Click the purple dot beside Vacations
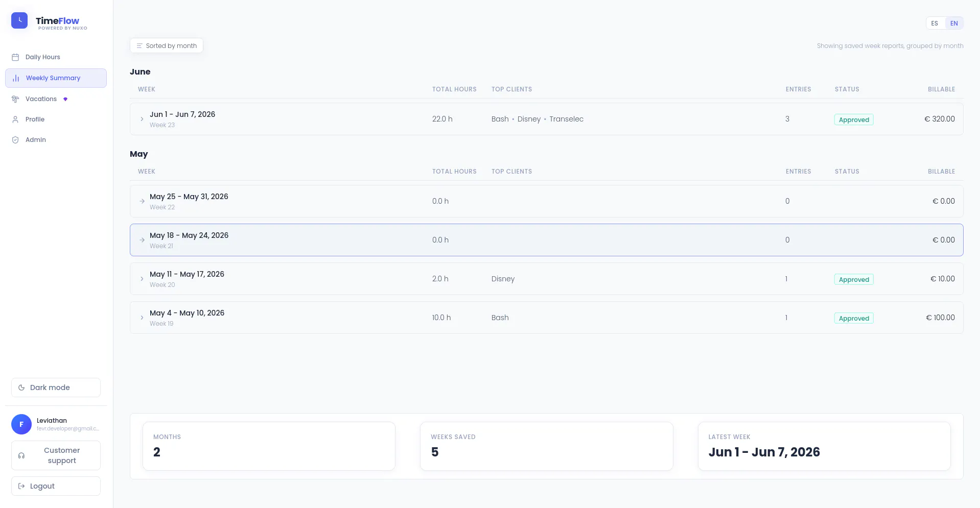This screenshot has width=980, height=508. tap(65, 99)
